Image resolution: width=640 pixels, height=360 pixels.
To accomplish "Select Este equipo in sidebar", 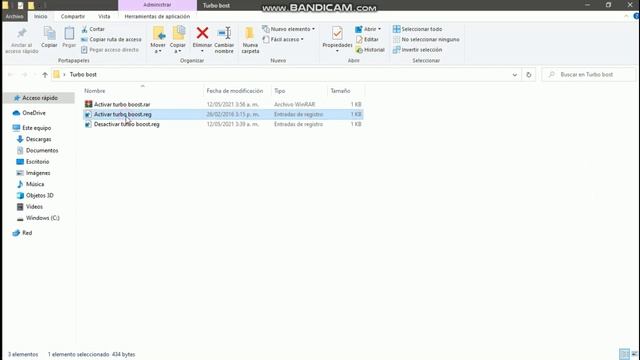I will tap(36, 128).
